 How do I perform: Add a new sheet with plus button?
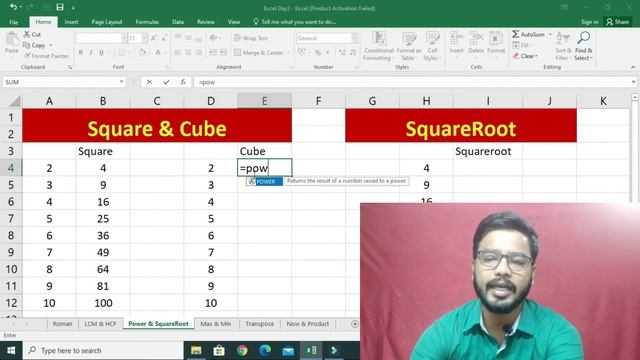coord(355,324)
